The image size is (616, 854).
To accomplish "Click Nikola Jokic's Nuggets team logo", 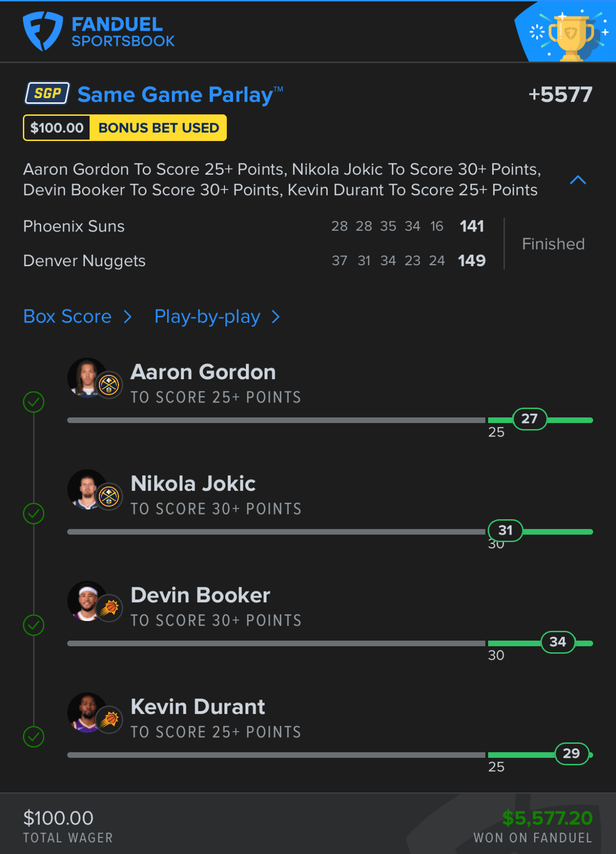I will click(x=109, y=496).
